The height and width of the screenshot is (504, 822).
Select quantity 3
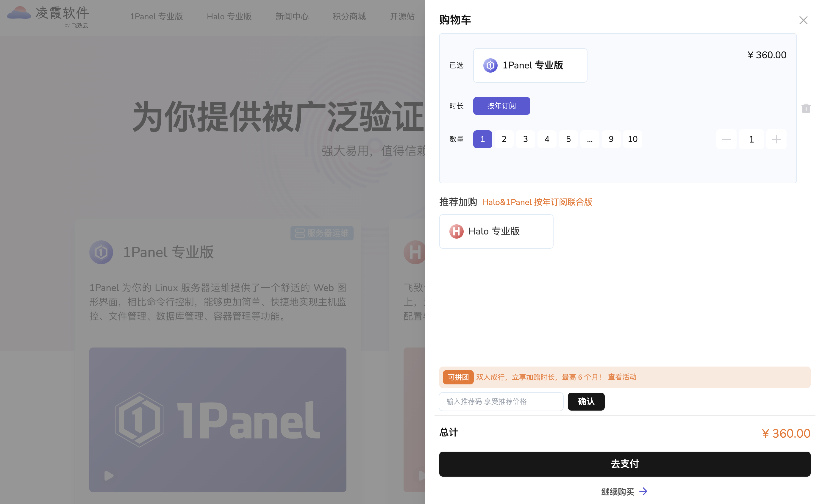click(525, 139)
